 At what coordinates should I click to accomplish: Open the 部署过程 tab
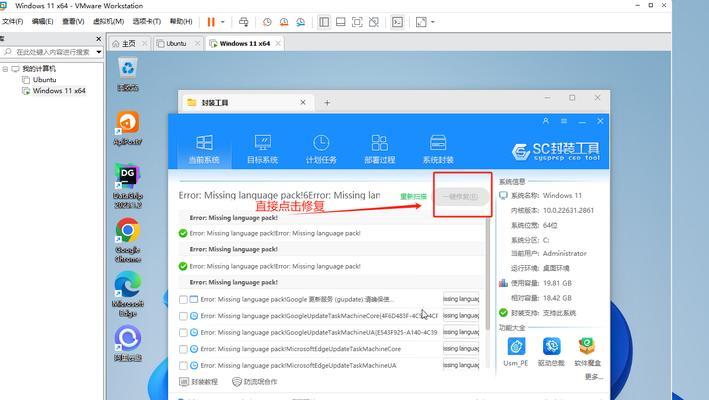[x=380, y=149]
